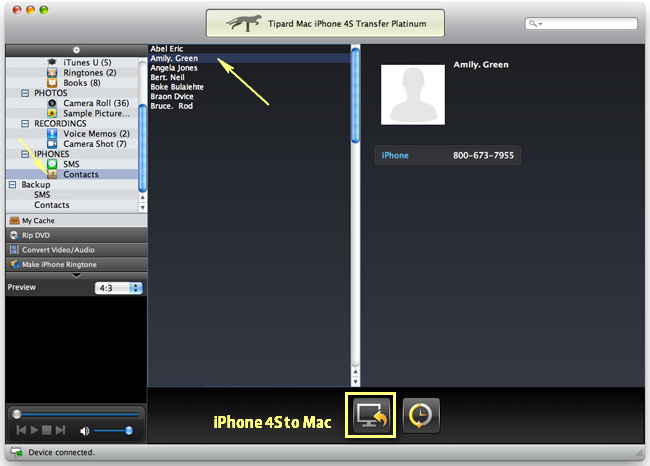Viewport: 650px width, 466px height.
Task: Click the Convert Video/Audio film icon
Action: click(x=14, y=250)
